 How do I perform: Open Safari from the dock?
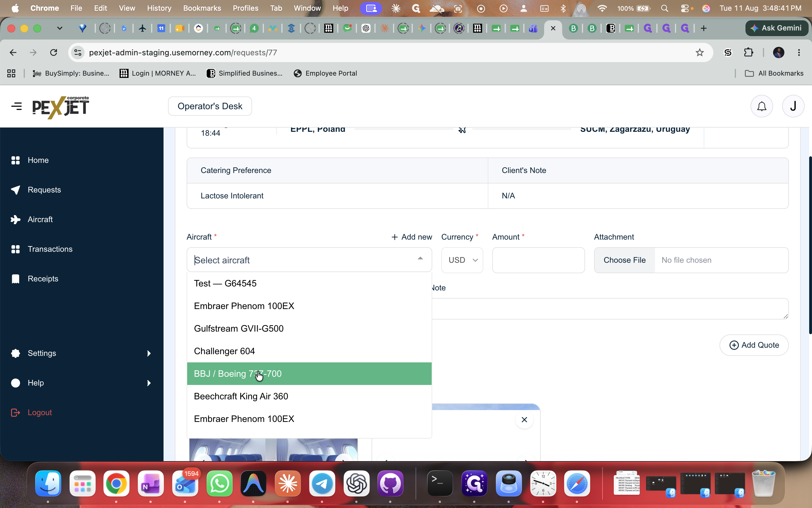click(577, 483)
